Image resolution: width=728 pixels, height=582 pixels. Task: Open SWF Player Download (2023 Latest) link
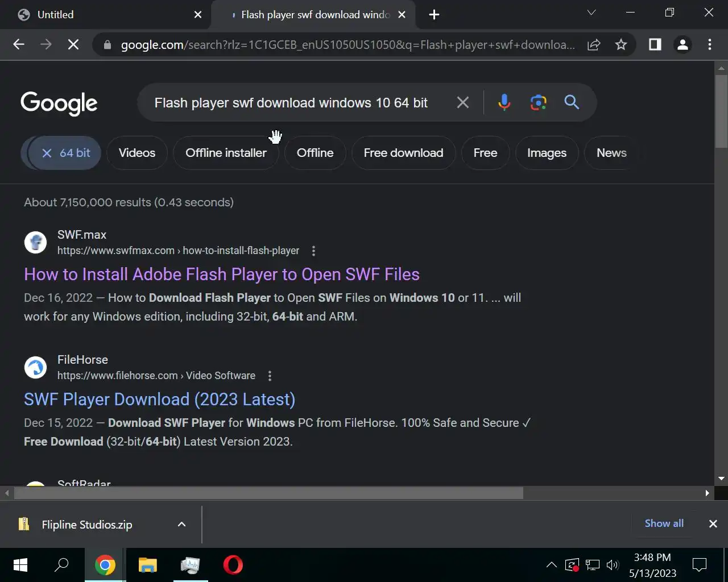160,400
